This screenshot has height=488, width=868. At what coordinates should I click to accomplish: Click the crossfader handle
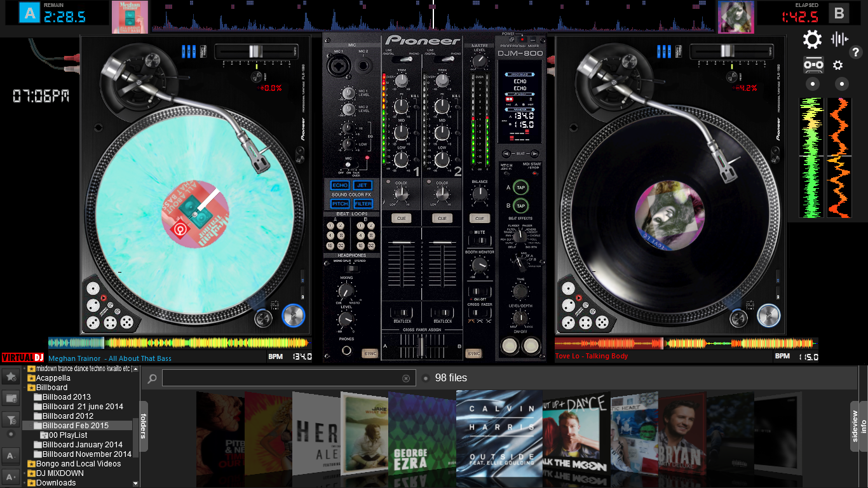tap(421, 346)
